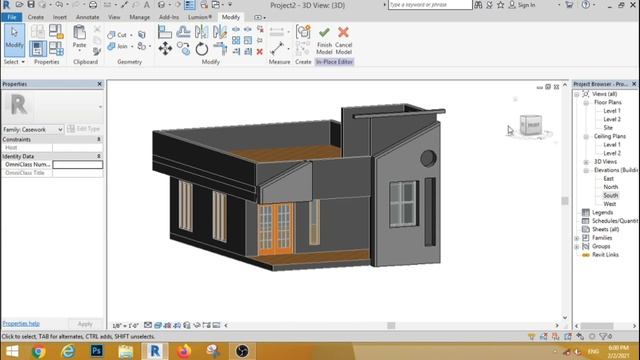Viewport: 640px width, 360px height.
Task: Switch to the Manage ribbon tab
Action: (140, 17)
